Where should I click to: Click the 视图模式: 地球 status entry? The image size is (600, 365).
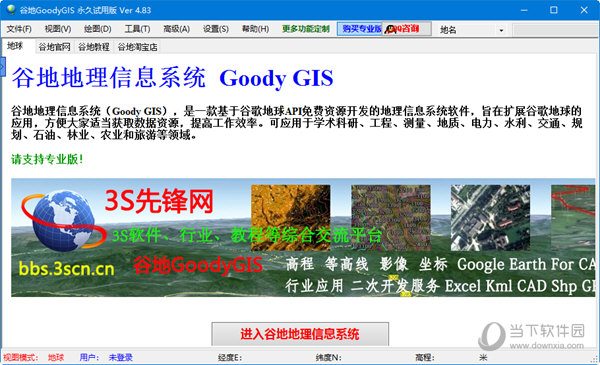[34, 357]
